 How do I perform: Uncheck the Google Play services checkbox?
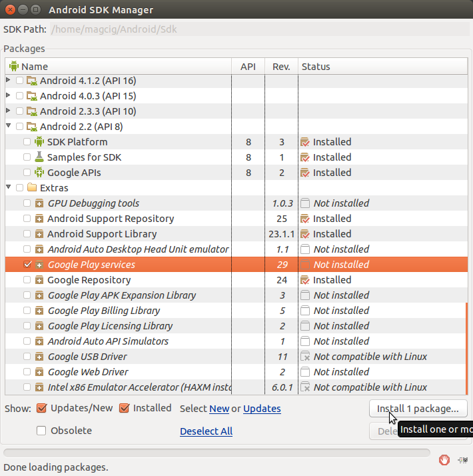[27, 265]
